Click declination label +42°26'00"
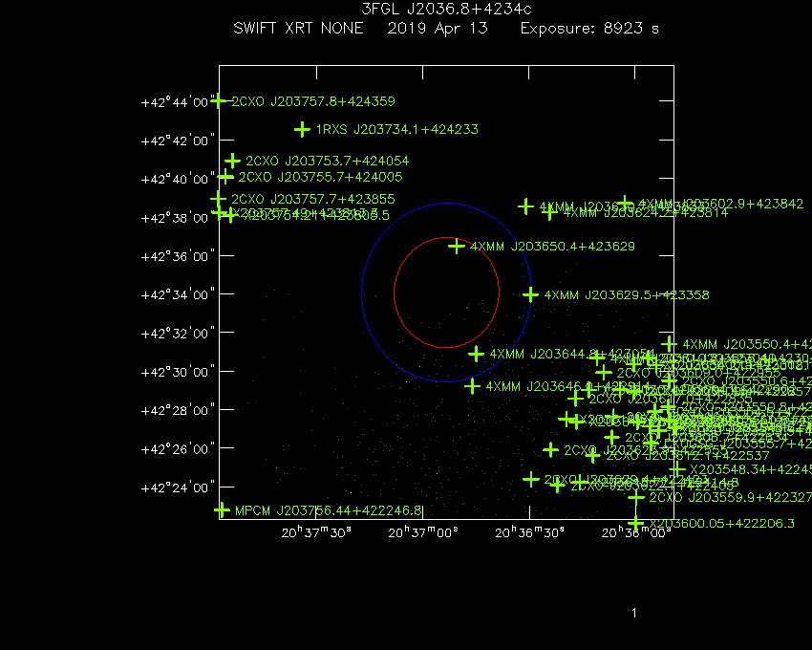 pyautogui.click(x=178, y=448)
